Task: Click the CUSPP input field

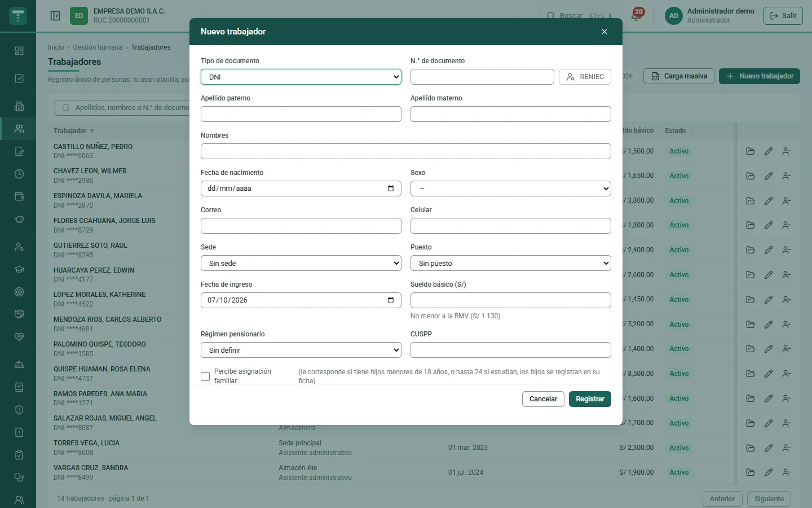Action: [x=511, y=350]
